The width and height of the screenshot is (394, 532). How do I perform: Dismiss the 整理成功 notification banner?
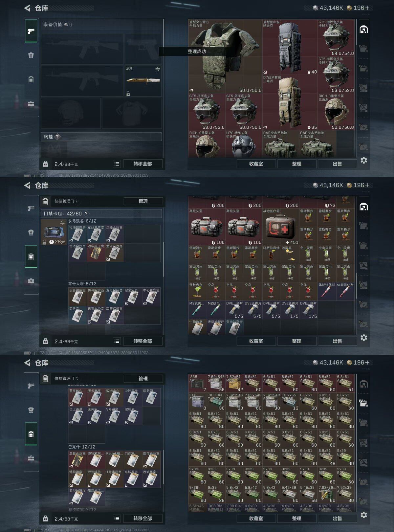(197, 51)
